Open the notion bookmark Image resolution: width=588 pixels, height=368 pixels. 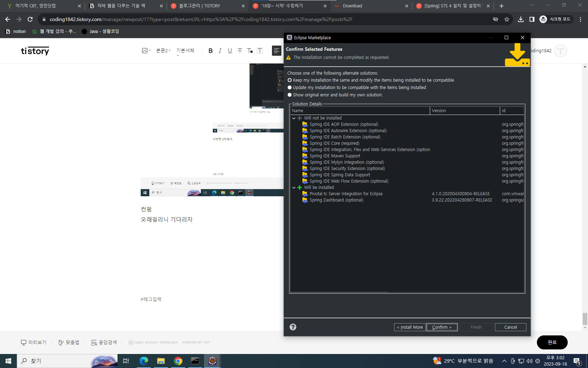coord(16,32)
